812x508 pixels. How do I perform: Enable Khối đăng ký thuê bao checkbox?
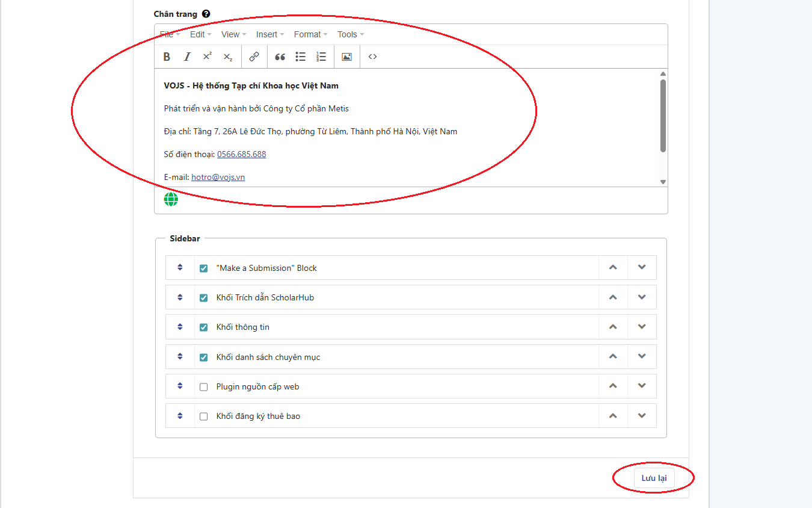coord(203,417)
